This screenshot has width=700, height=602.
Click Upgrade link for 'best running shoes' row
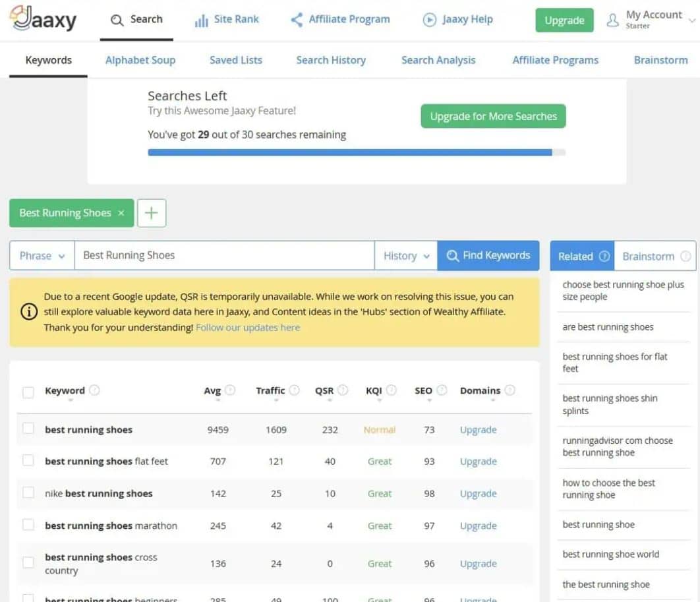tap(478, 430)
